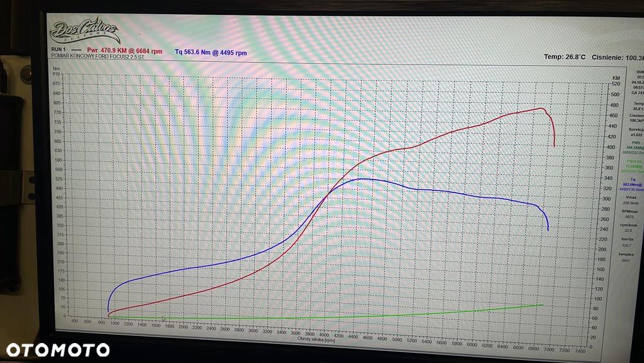Select 'POMIAR KONCOWY FORD FOCUS2 2.5 ST' title
This screenshot has height=363, width=644.
(x=97, y=56)
